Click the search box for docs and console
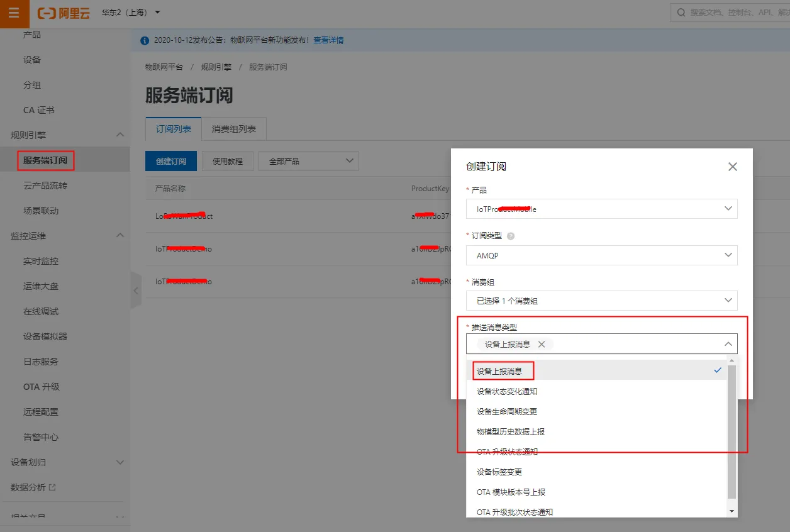The height and width of the screenshot is (532, 790). [730, 13]
